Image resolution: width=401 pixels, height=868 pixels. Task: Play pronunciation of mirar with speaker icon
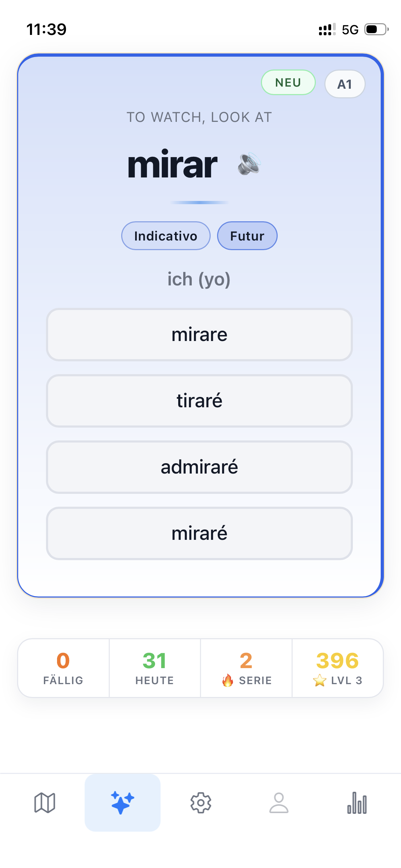[248, 165]
